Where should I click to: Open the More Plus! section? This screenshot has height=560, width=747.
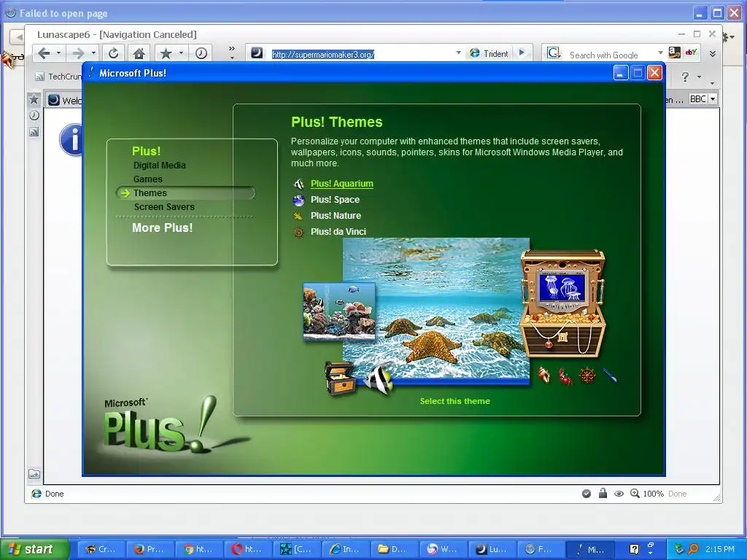[x=163, y=227]
